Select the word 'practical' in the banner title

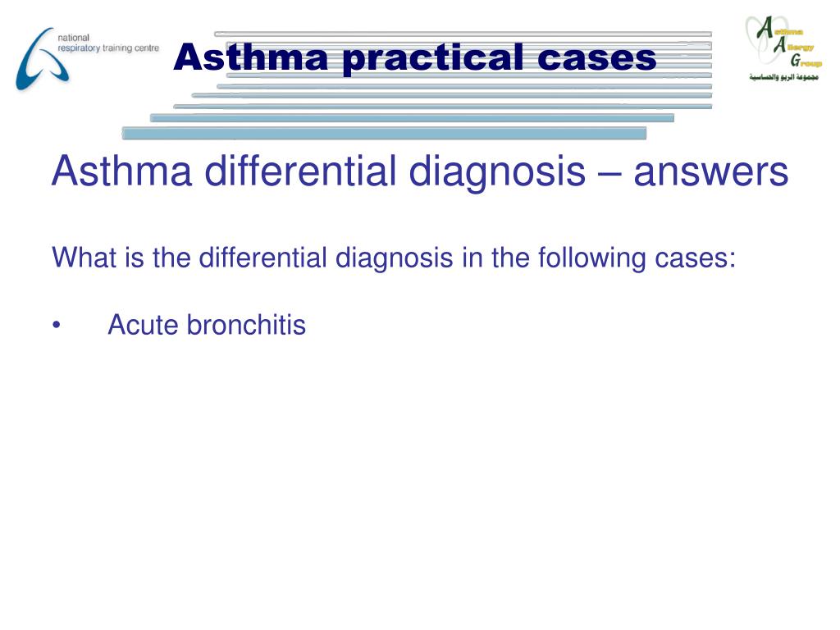point(433,58)
